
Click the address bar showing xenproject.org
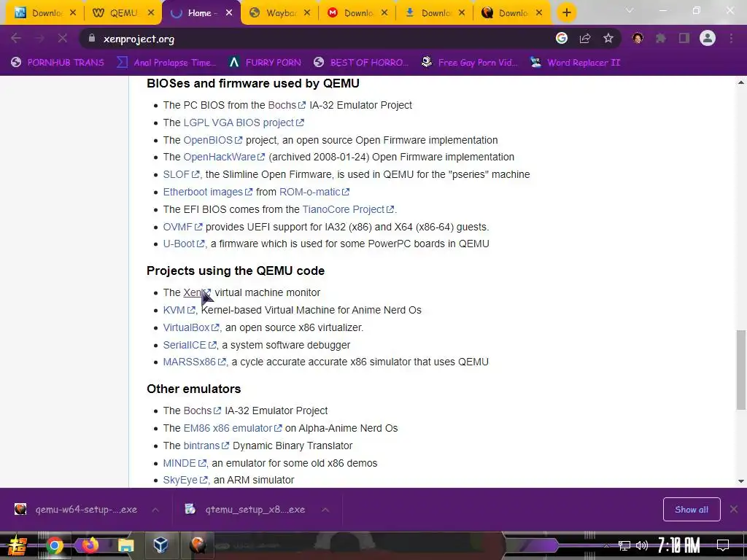click(314, 39)
